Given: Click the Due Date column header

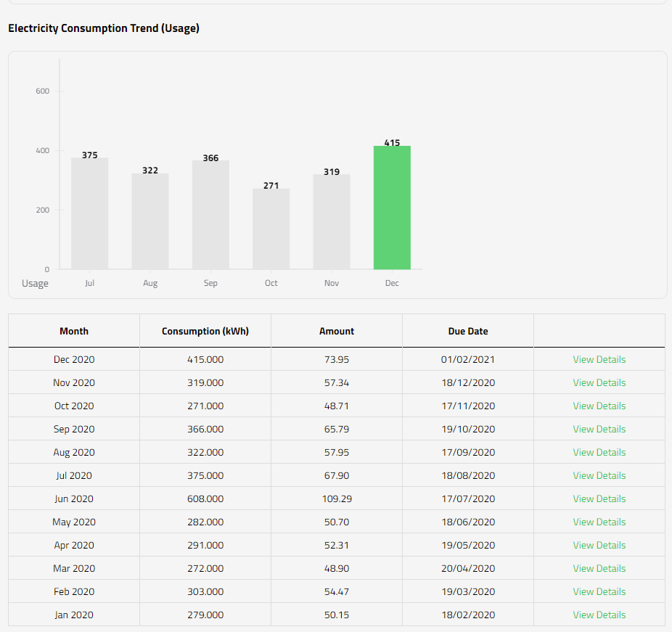Looking at the screenshot, I should (468, 331).
